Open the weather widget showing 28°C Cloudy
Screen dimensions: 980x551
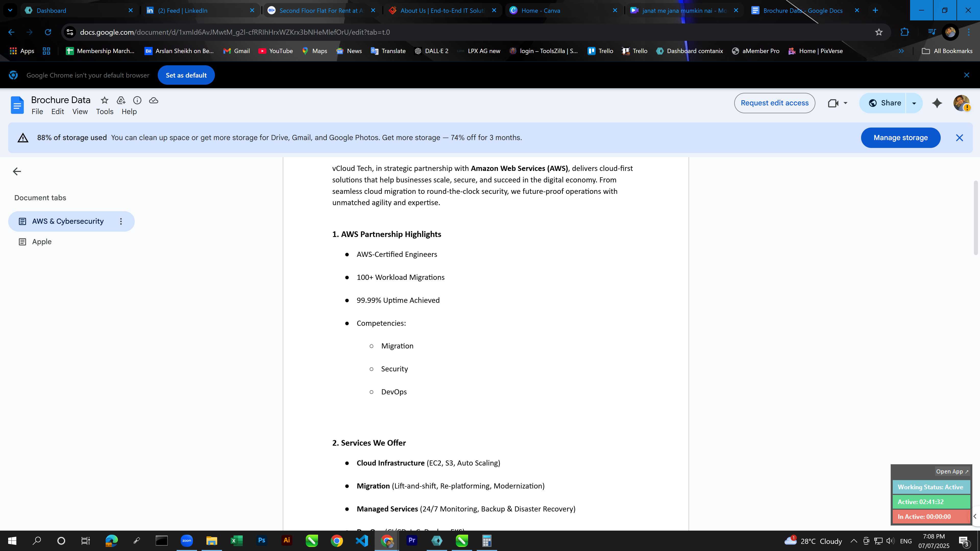[x=813, y=541]
